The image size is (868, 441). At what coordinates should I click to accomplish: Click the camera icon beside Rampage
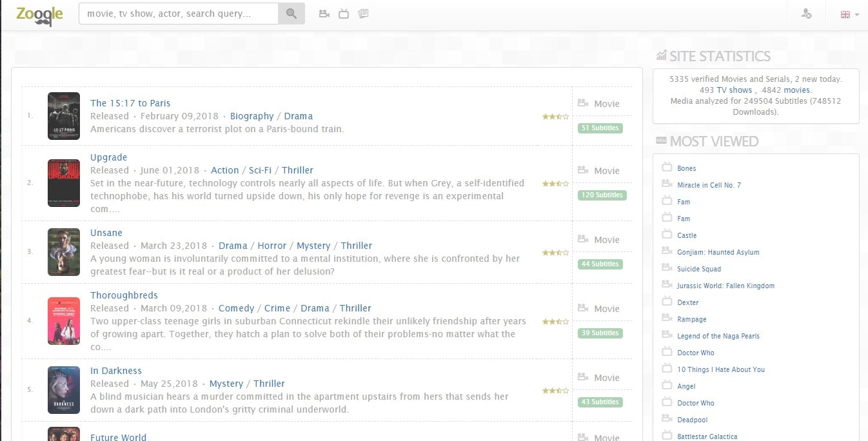click(x=667, y=318)
